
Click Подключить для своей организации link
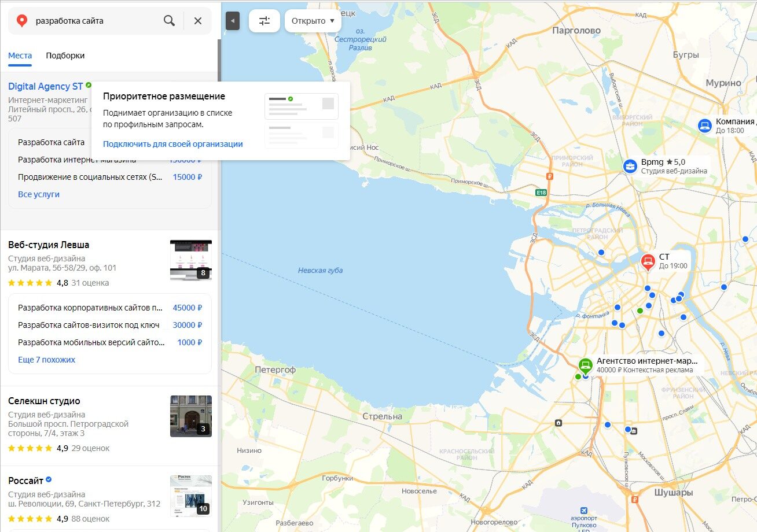click(173, 144)
